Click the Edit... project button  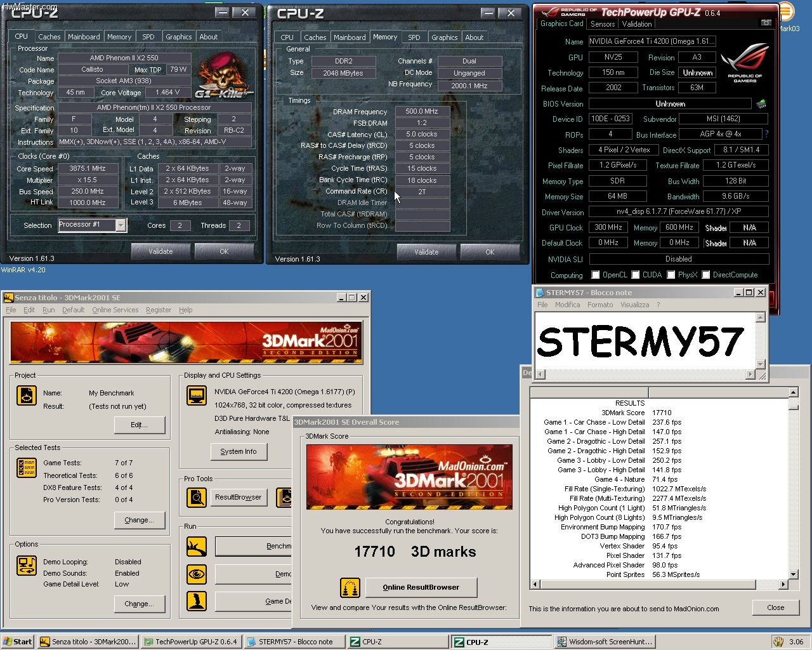click(139, 425)
